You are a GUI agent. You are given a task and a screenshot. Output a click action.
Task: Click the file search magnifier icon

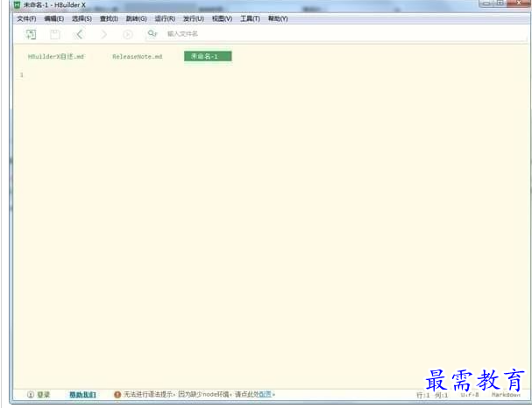[153, 33]
